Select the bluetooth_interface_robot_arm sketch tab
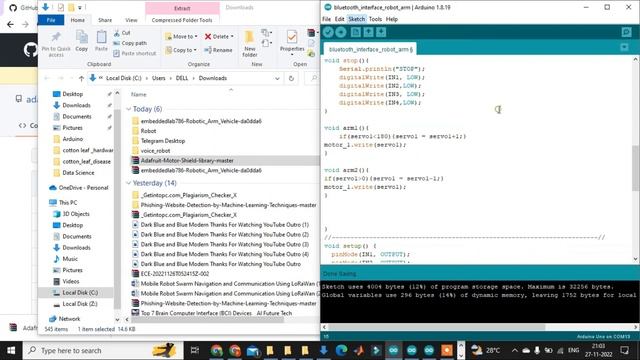The image size is (640, 360). 370,49
